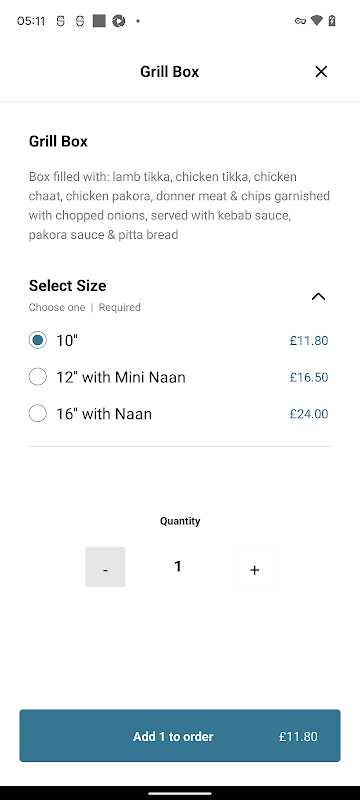Tap the battery icon in status bar
Screen dimensions: 360x800
[332, 21]
